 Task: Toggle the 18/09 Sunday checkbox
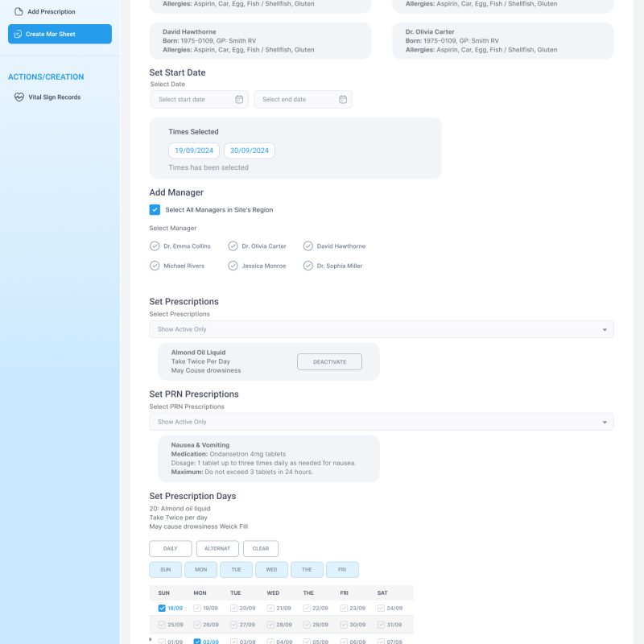click(163, 609)
